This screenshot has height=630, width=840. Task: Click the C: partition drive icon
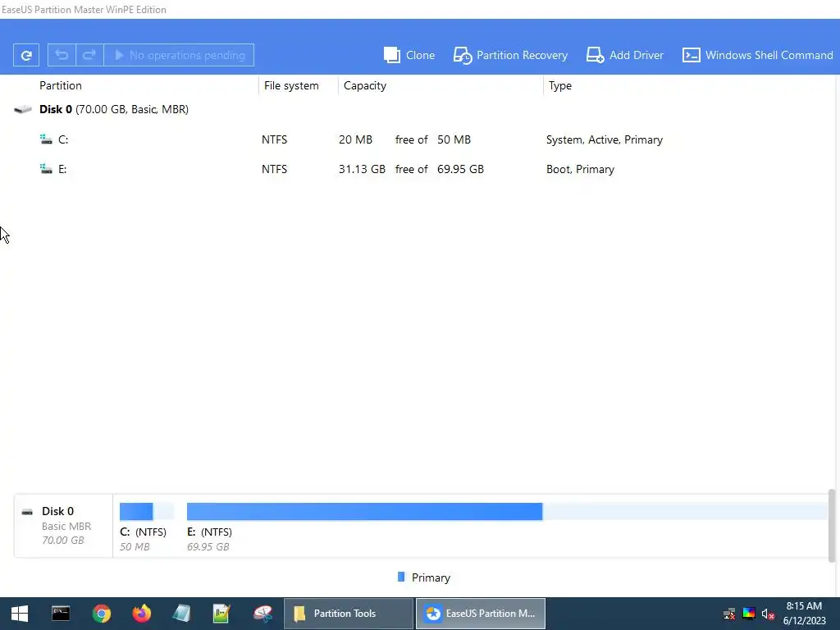coord(46,139)
